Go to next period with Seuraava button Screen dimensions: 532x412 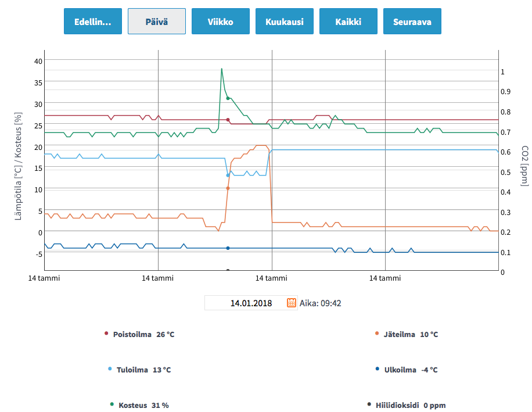click(412, 22)
